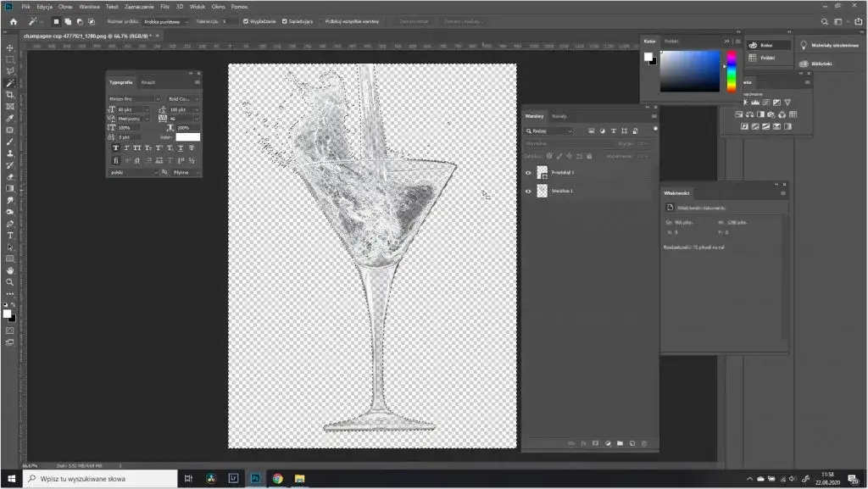868x489 pixels.
Task: Select the Horizontal Type tool
Action: pyautogui.click(x=10, y=235)
